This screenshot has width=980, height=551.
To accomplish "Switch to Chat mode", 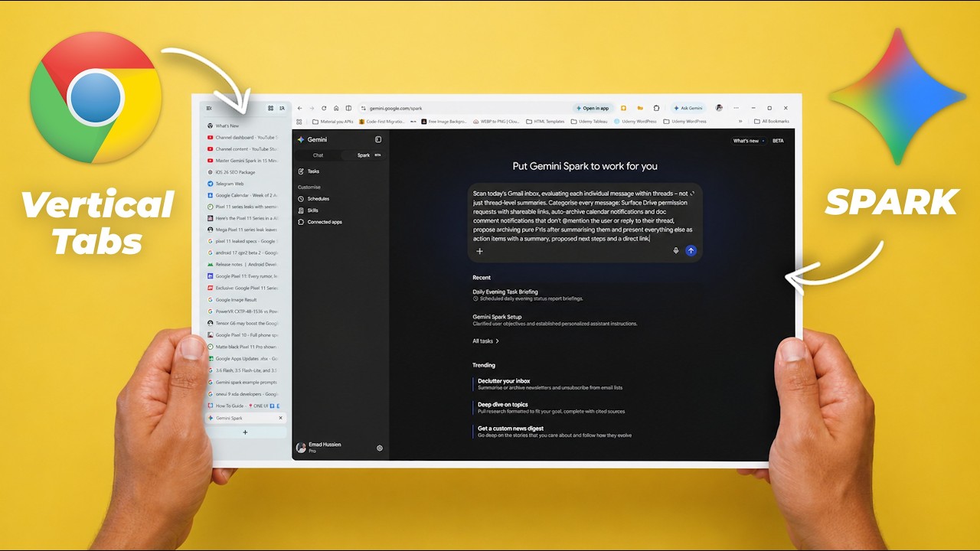I will [318, 155].
